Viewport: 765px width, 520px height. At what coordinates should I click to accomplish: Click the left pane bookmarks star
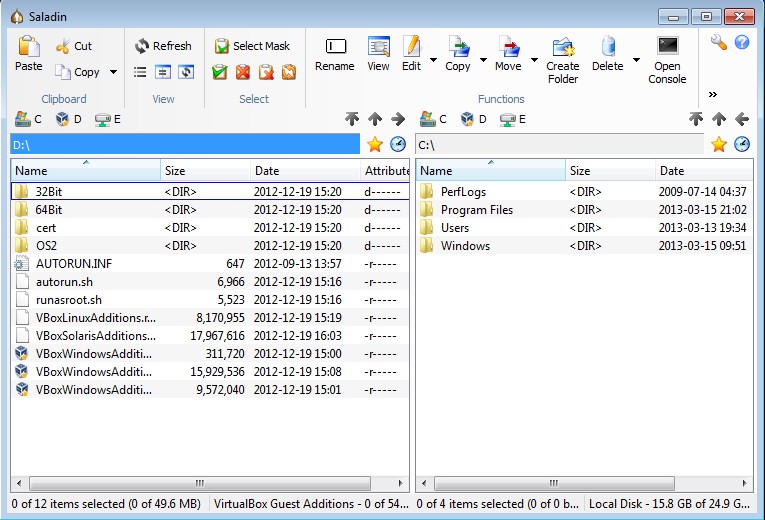click(x=375, y=144)
